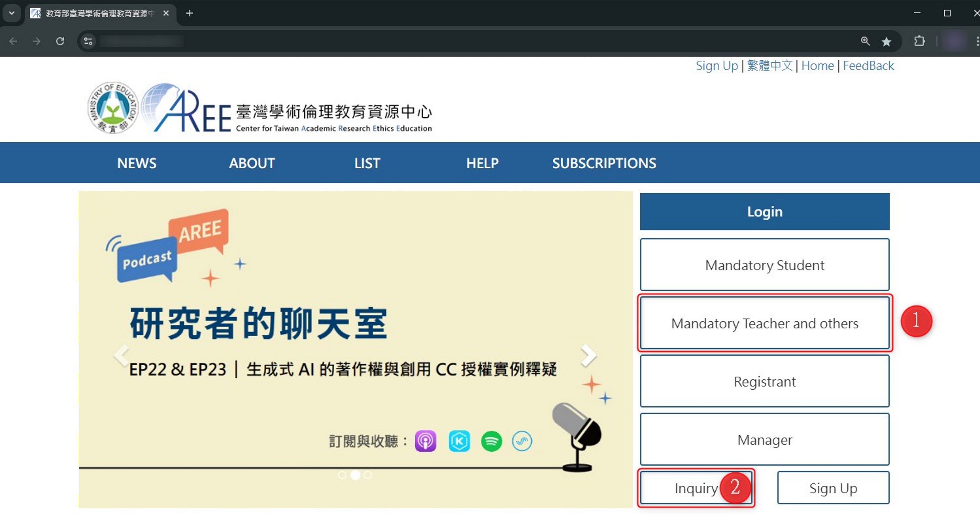This screenshot has width=980, height=518.
Task: Click the top Sign Up link
Action: pos(717,66)
